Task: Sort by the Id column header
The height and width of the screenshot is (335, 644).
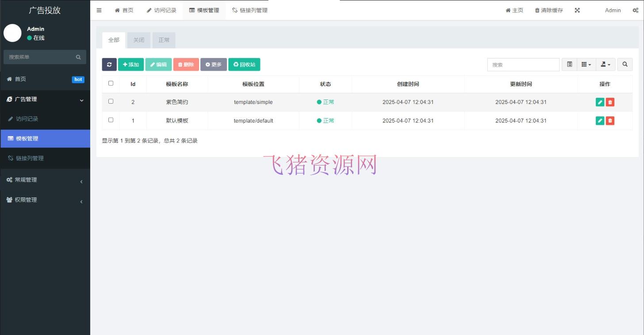Action: pyautogui.click(x=133, y=84)
